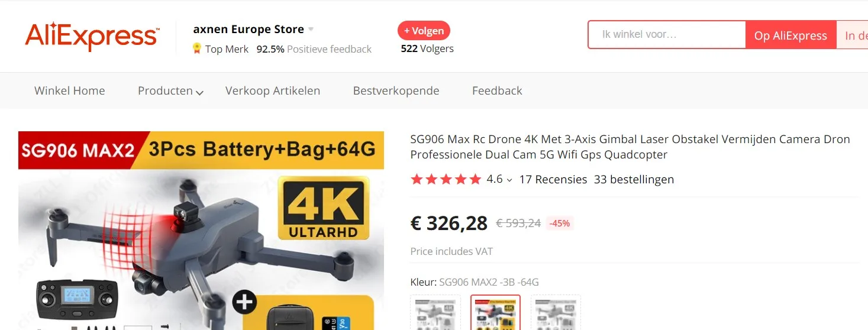Viewport: 868px width, 330px height.
Task: Focus the Ik winkel voor search field
Action: 667,35
